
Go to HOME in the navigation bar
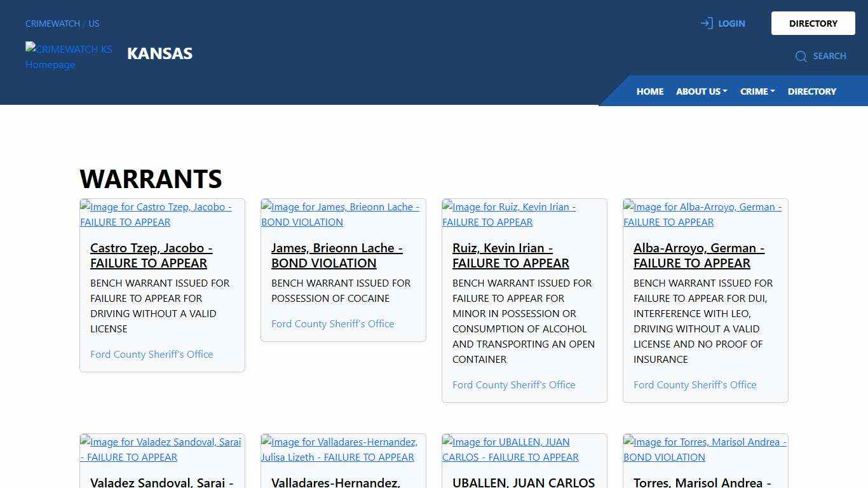coord(649,91)
